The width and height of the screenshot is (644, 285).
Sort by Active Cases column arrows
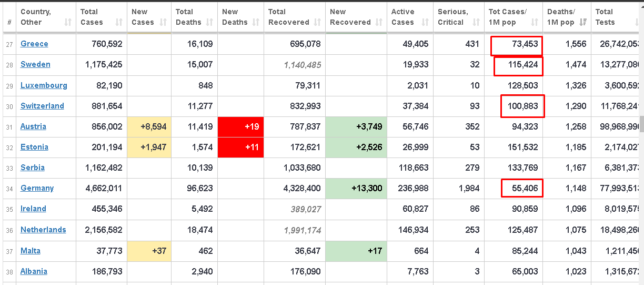click(425, 22)
